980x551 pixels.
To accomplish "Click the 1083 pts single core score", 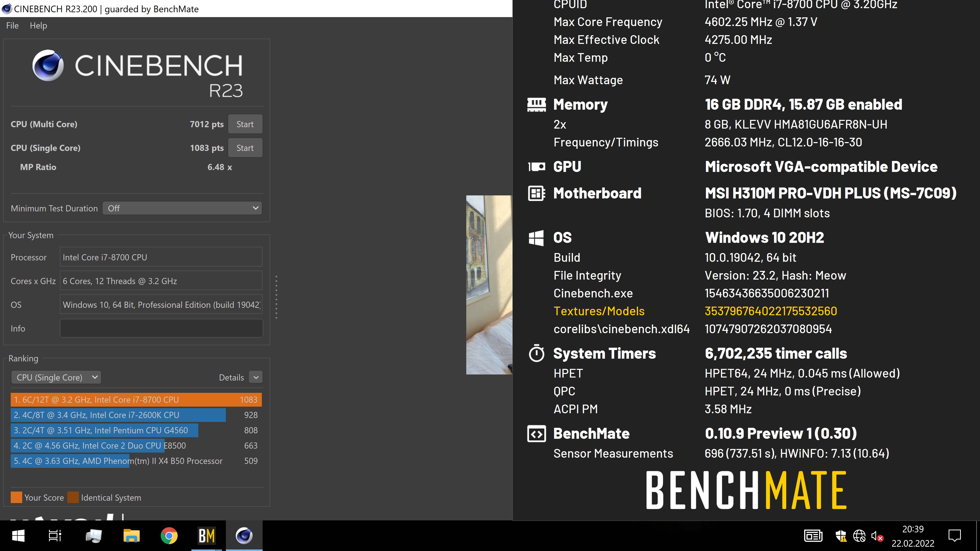I will (206, 148).
